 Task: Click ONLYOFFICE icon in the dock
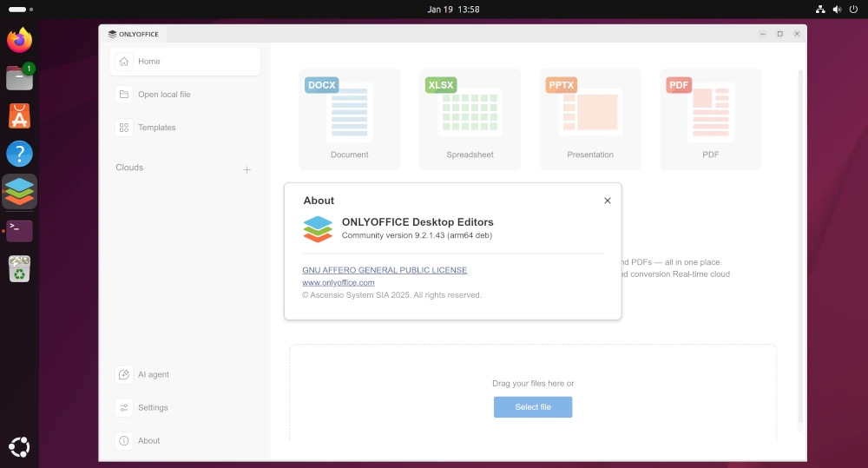(x=19, y=192)
